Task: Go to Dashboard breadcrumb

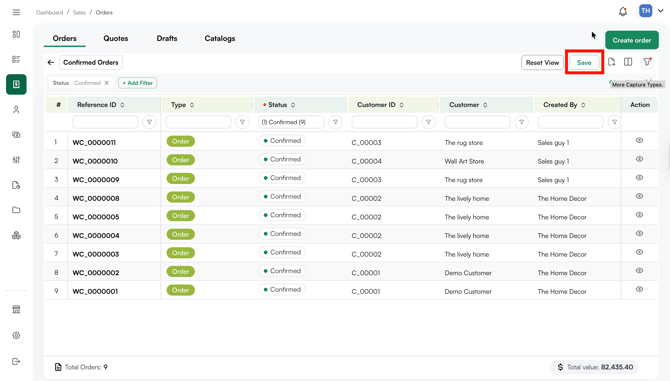Action: point(50,12)
